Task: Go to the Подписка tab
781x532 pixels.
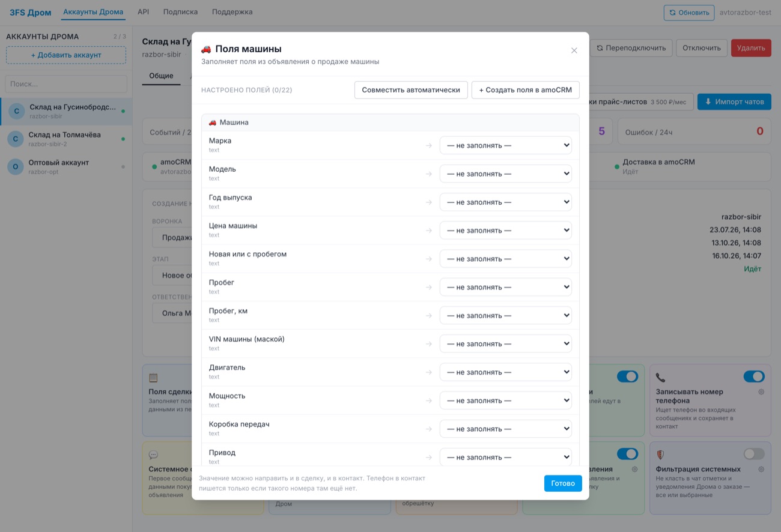Action: [180, 12]
